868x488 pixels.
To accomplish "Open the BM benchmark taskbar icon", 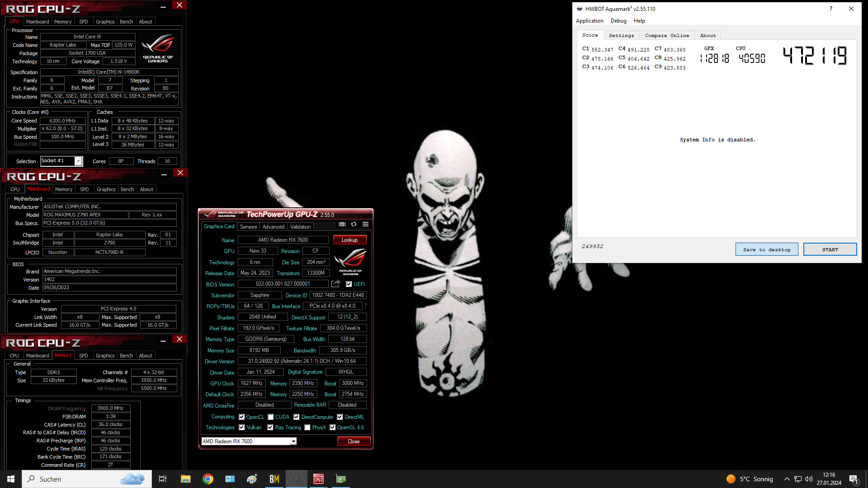I will point(274,479).
